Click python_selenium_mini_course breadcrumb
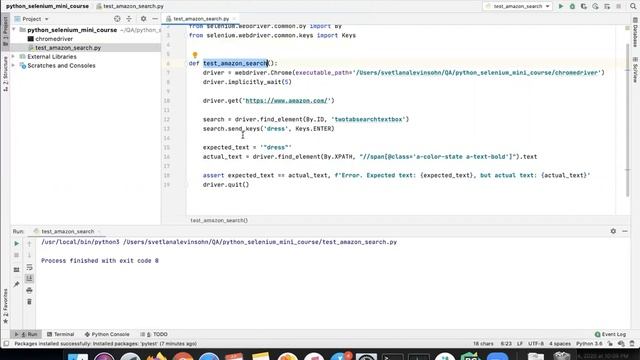 (47, 6)
